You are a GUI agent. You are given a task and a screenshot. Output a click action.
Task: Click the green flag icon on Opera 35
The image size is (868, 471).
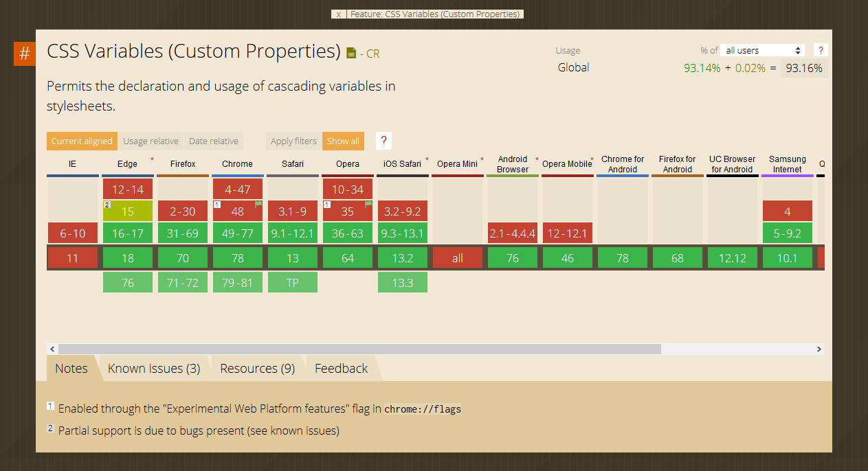pyautogui.click(x=367, y=205)
